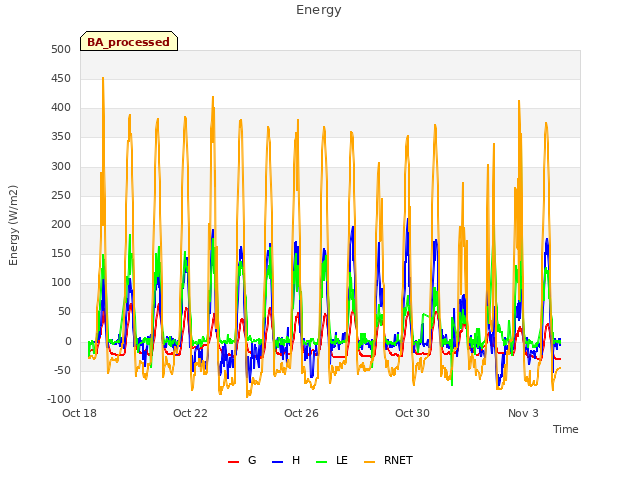Click the 300 y-axis tick label
This screenshot has width=640, height=480.
tap(61, 167)
